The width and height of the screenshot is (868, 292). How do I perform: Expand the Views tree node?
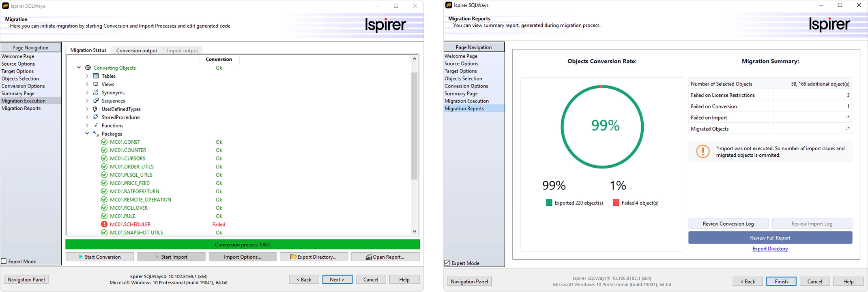click(87, 84)
